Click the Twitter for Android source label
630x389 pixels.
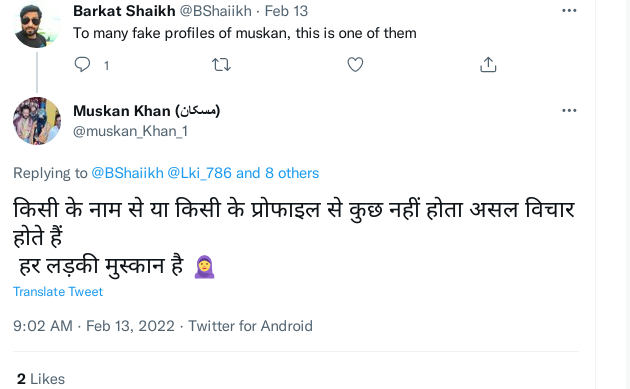click(250, 326)
